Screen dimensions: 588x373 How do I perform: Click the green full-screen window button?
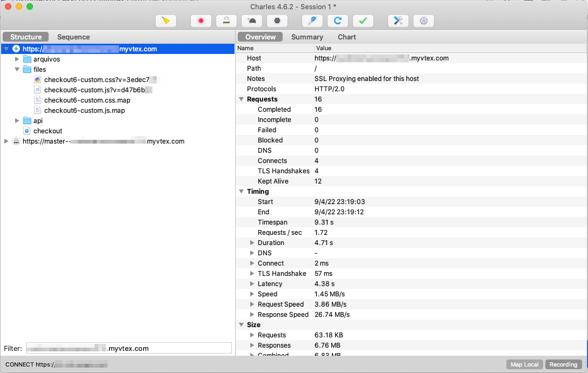pos(30,6)
